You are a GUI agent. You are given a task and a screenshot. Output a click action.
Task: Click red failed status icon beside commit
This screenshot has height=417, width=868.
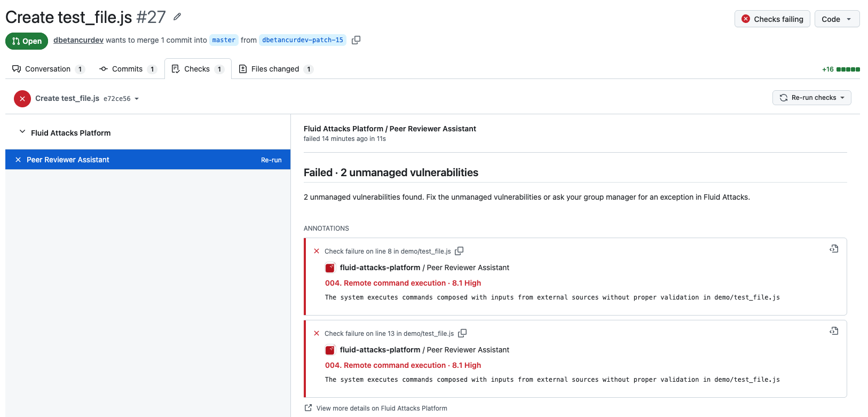pyautogui.click(x=22, y=99)
